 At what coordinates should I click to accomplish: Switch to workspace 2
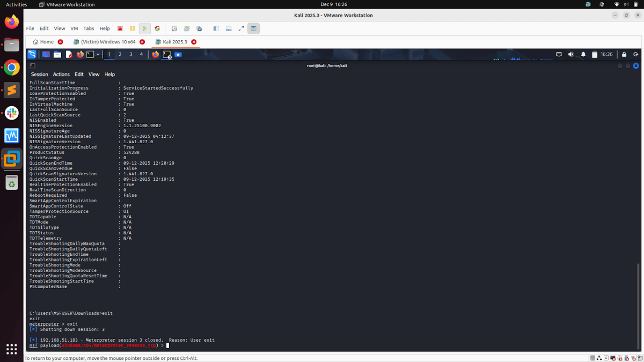pyautogui.click(x=120, y=54)
